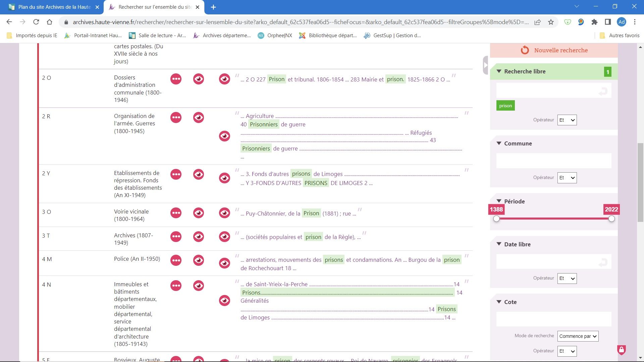Collapse the Commune filter section
Image resolution: width=644 pixels, height=362 pixels.
[499, 143]
